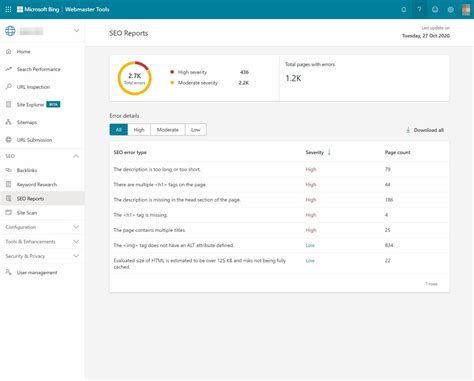This screenshot has height=381, width=474.
Task: Open 'The description is missing in the head' row
Action: coord(279,200)
